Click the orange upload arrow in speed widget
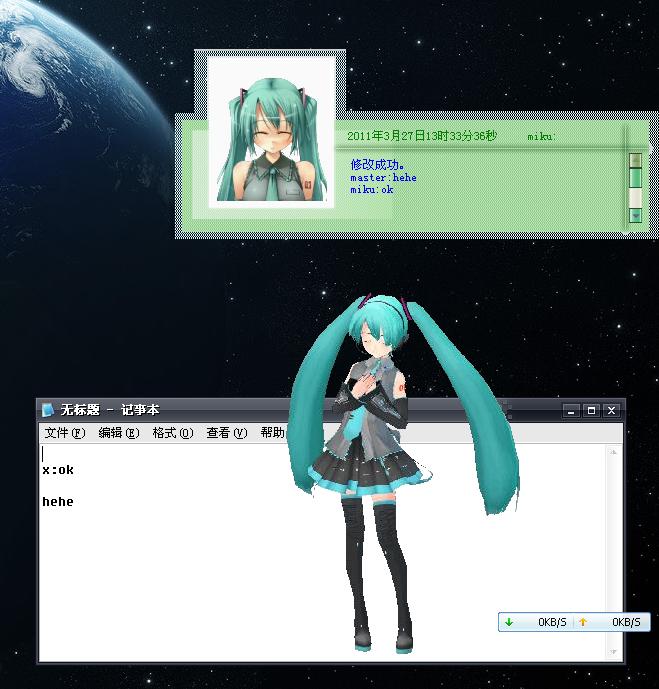Viewport: 659px width, 689px height. (x=583, y=622)
